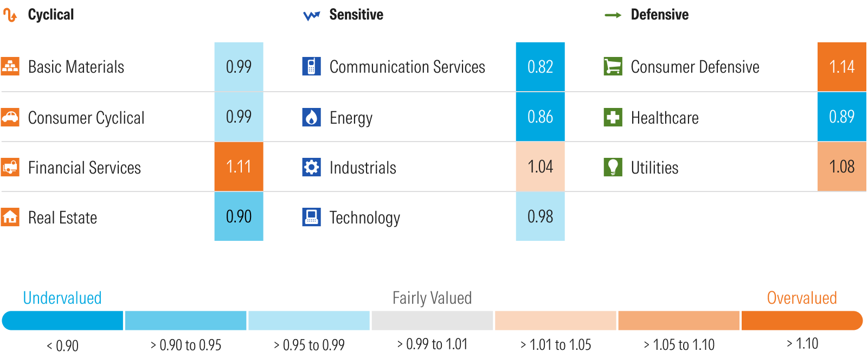Click the Financial Services icon
The height and width of the screenshot is (358, 868).
pyautogui.click(x=10, y=167)
